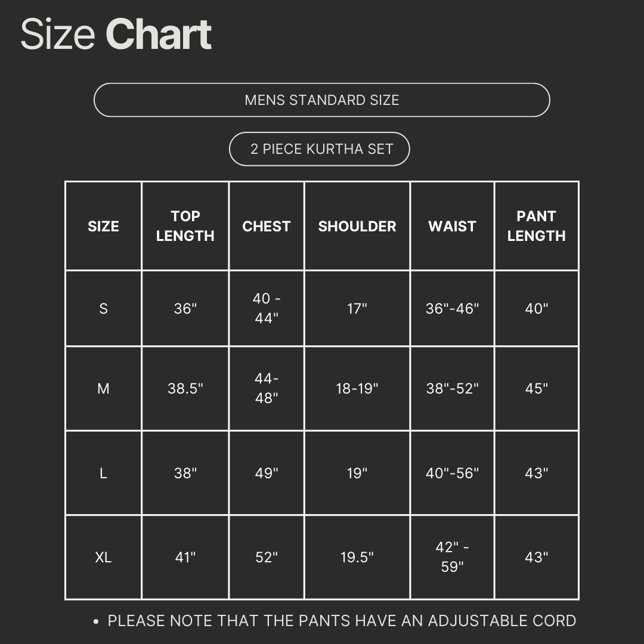Click the WAIST column header
This screenshot has width=644, height=644.
point(452,227)
